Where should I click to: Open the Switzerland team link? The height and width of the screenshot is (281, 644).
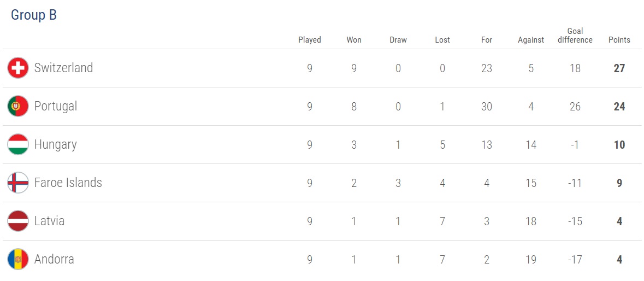point(63,68)
